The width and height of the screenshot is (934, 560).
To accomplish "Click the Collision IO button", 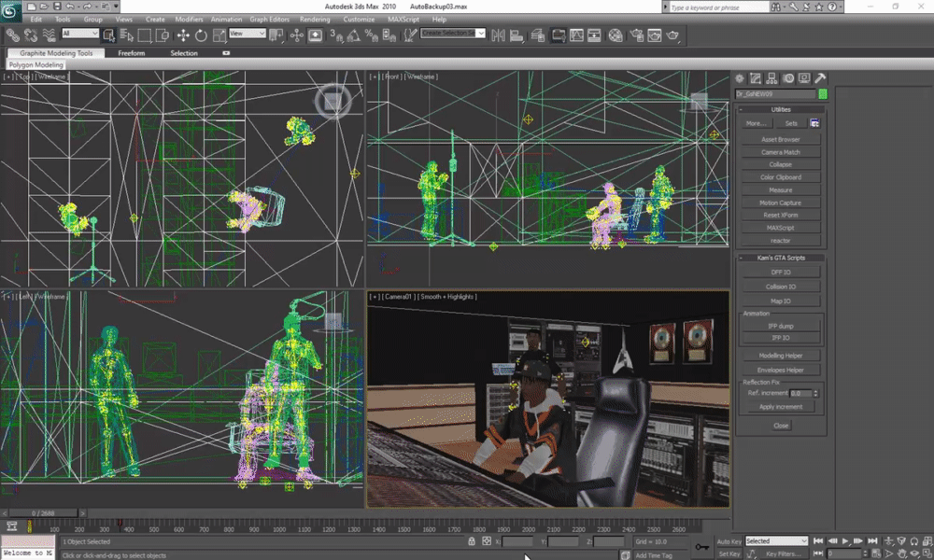I will pos(780,287).
